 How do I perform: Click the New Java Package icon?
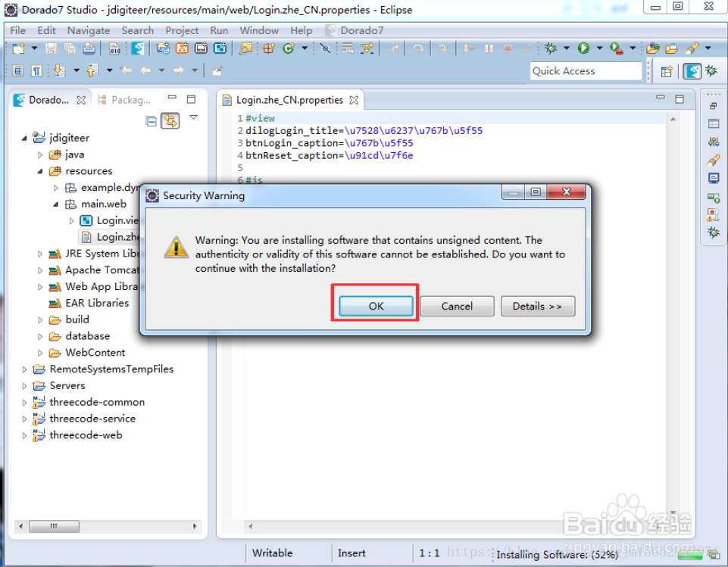(269, 48)
